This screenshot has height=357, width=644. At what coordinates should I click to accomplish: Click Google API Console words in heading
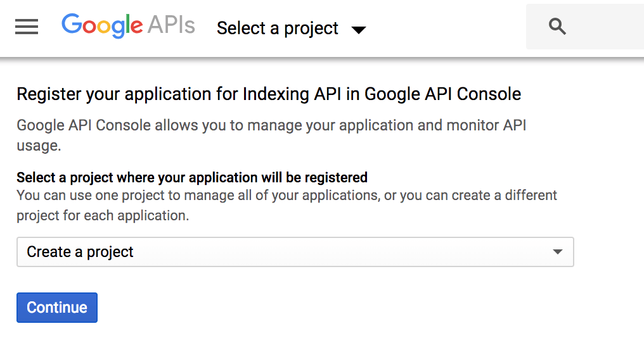click(442, 94)
